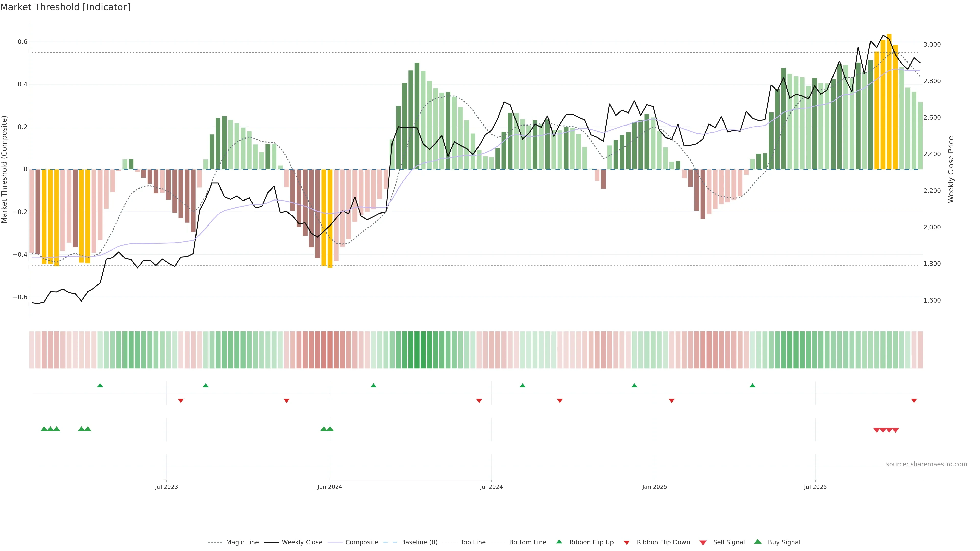Click the Market Threshold [Indicator] title
This screenshot has width=980, height=551.
(x=65, y=7)
